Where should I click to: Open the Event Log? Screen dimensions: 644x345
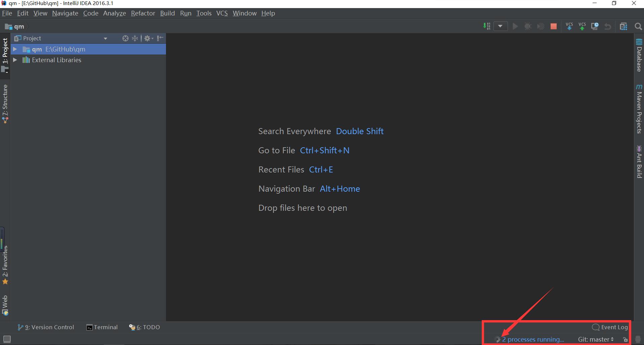click(x=610, y=327)
